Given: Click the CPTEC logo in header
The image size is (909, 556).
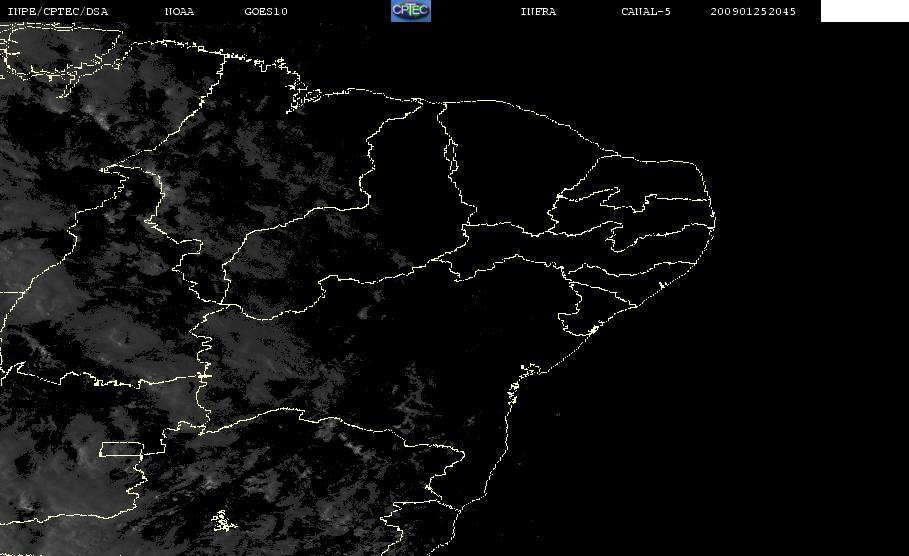Looking at the screenshot, I should click(x=411, y=10).
